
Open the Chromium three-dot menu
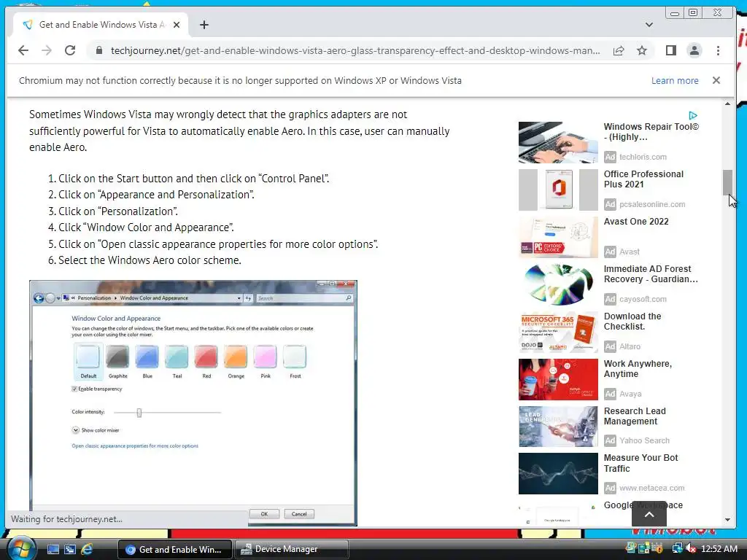pos(718,50)
